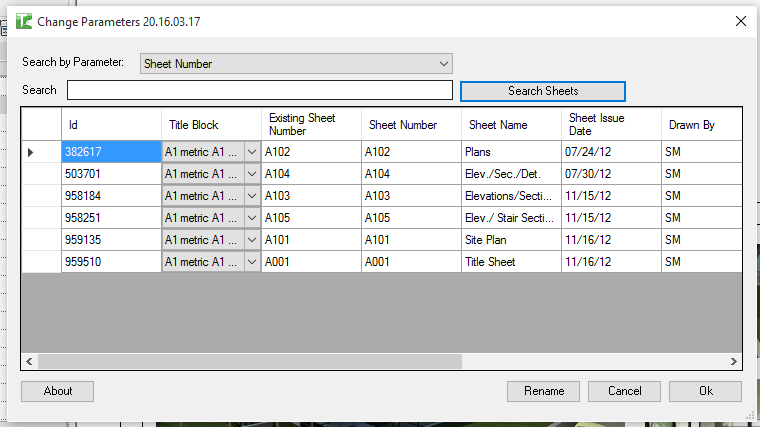Open Title Block dropdown for row 959510
This screenshot has width=760, height=427.
[x=252, y=262]
